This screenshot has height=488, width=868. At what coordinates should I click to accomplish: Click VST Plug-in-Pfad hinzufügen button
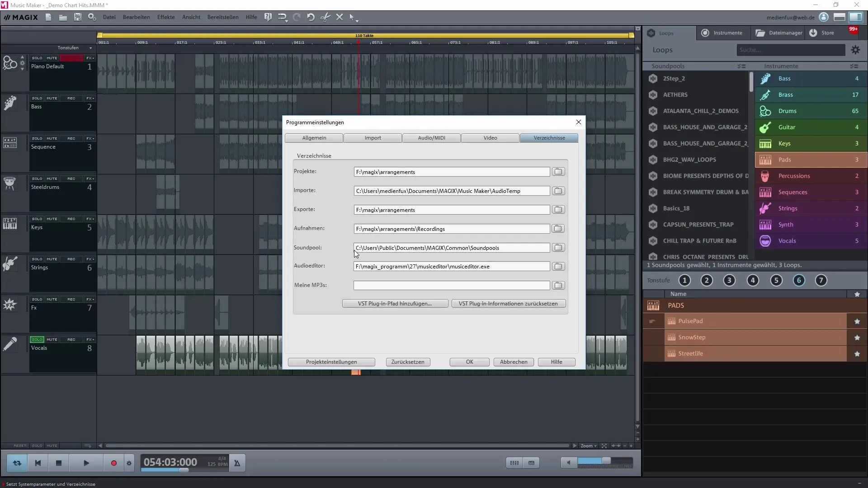click(395, 304)
